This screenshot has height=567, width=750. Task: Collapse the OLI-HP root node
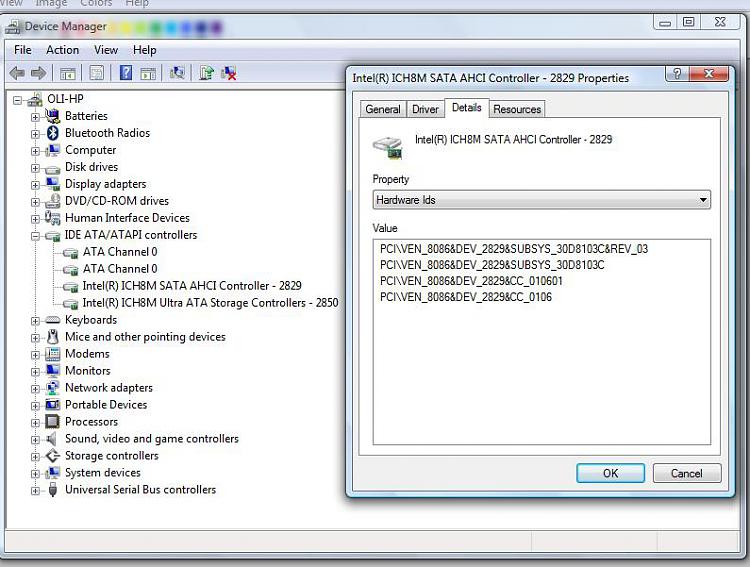(x=18, y=100)
